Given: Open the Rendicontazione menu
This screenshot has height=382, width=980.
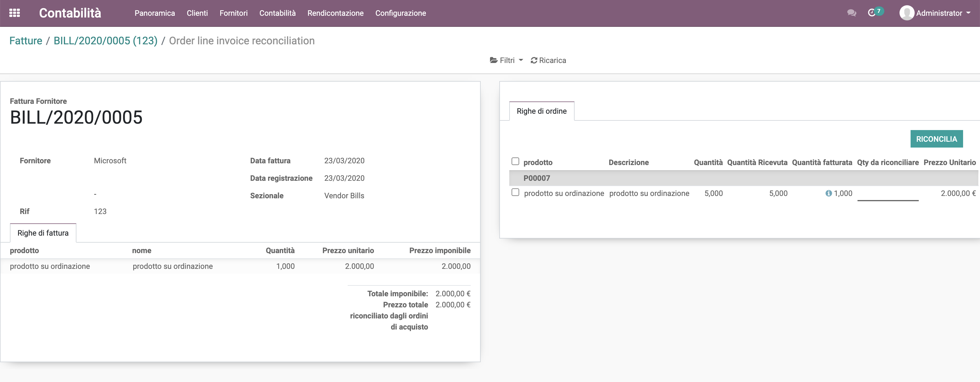Looking at the screenshot, I should click(335, 13).
